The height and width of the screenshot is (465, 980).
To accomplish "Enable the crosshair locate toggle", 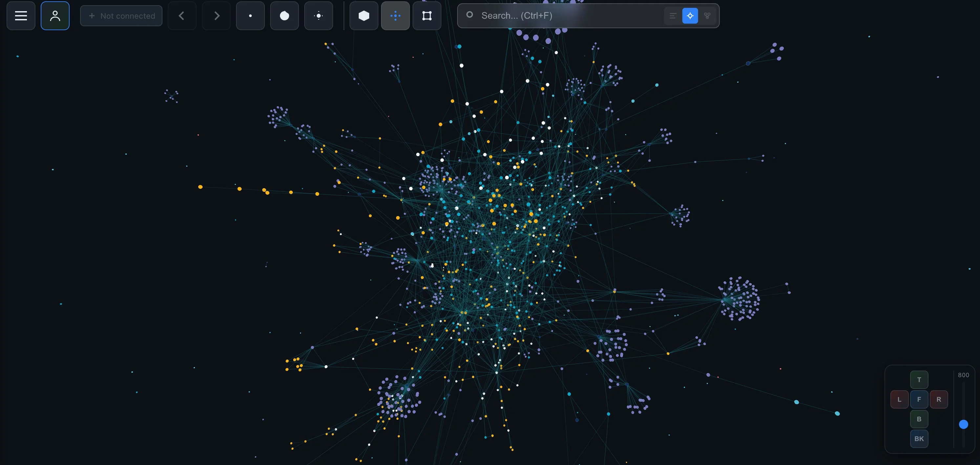I will pyautogui.click(x=690, y=16).
